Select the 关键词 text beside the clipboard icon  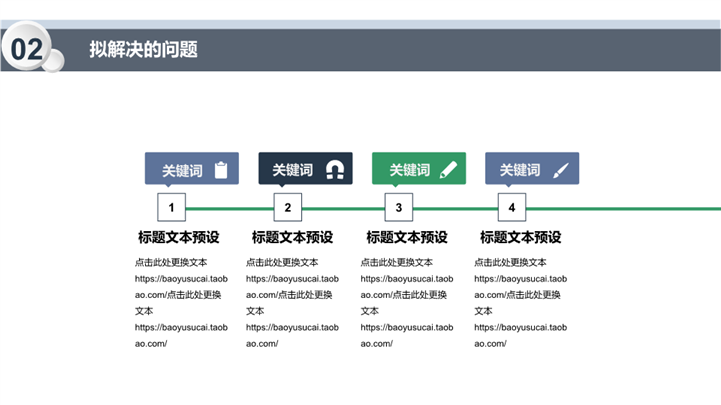pyautogui.click(x=182, y=171)
